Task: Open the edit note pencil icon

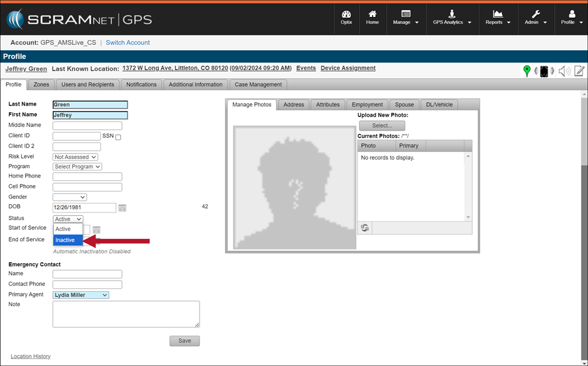Action: tap(579, 71)
